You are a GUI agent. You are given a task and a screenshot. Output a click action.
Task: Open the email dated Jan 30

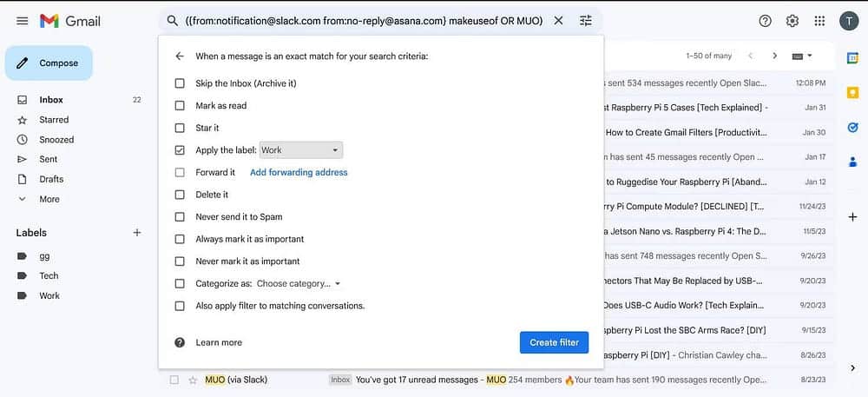(x=719, y=132)
